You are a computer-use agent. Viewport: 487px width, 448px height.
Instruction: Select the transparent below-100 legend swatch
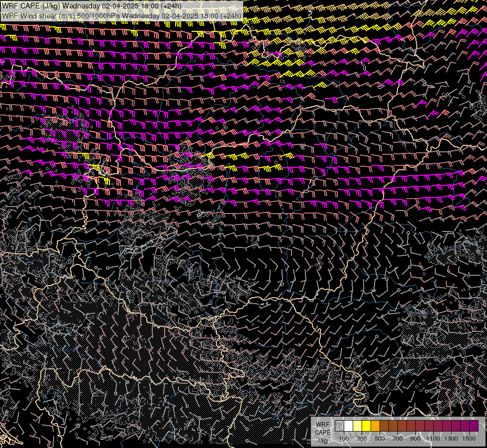(339, 426)
